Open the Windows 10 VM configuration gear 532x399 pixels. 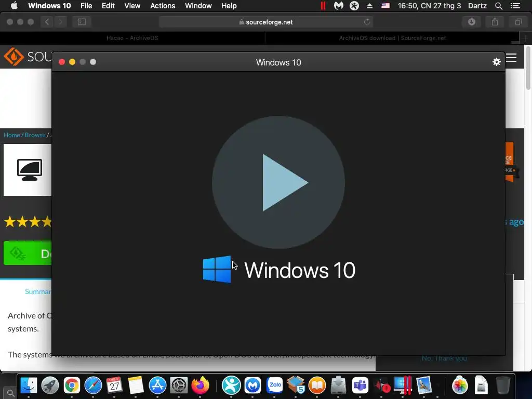coord(496,62)
